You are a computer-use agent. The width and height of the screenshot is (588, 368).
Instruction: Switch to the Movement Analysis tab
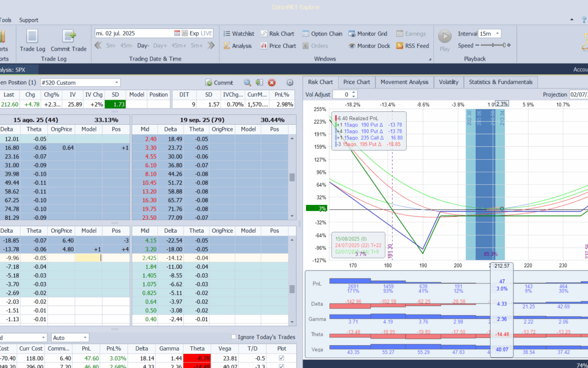(x=404, y=82)
